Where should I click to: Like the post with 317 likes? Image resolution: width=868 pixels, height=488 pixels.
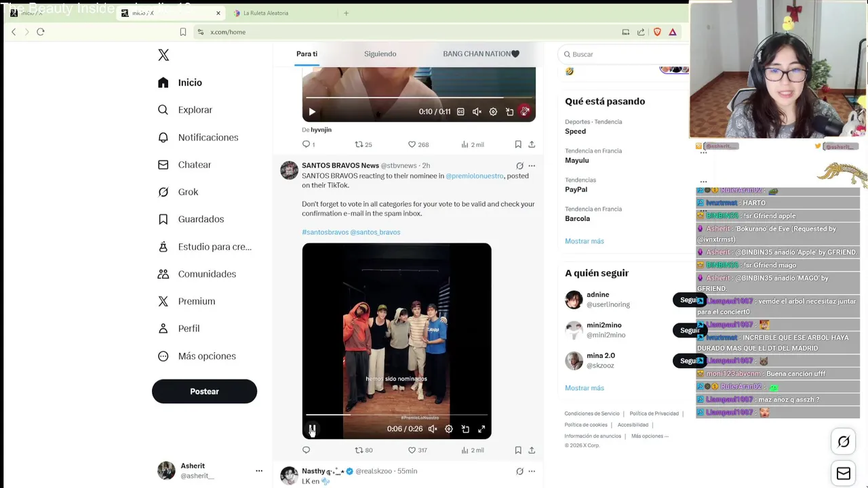point(417,450)
